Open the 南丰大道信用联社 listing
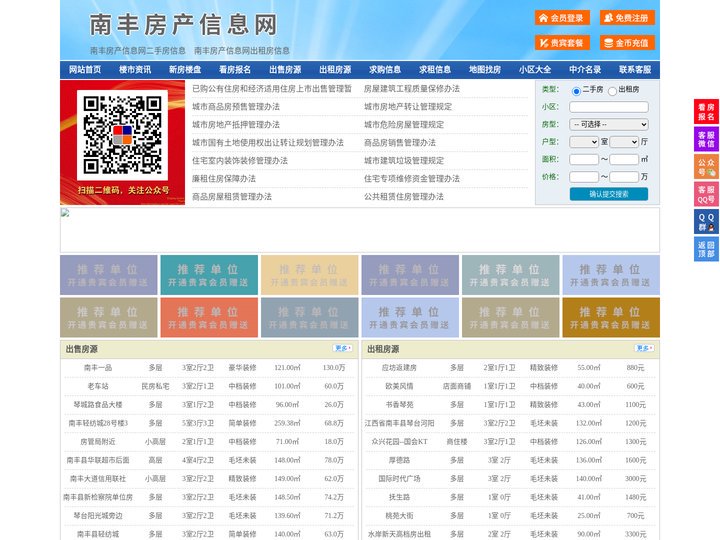 click(x=98, y=479)
